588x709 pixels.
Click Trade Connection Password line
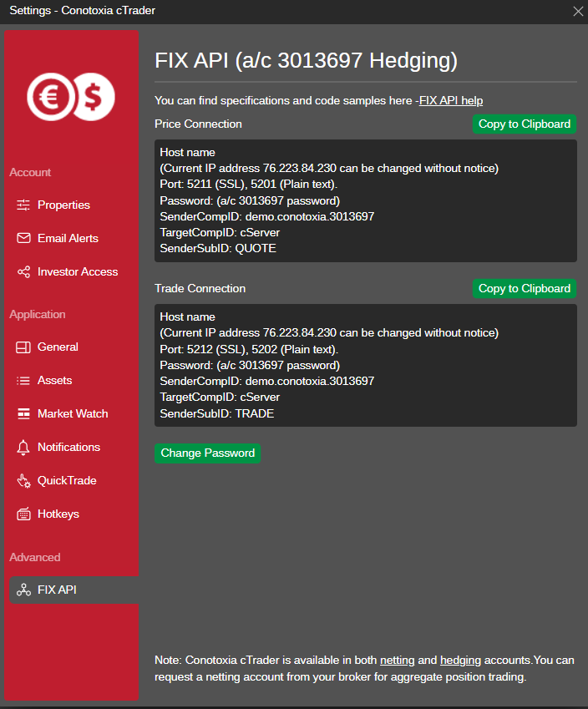250,365
